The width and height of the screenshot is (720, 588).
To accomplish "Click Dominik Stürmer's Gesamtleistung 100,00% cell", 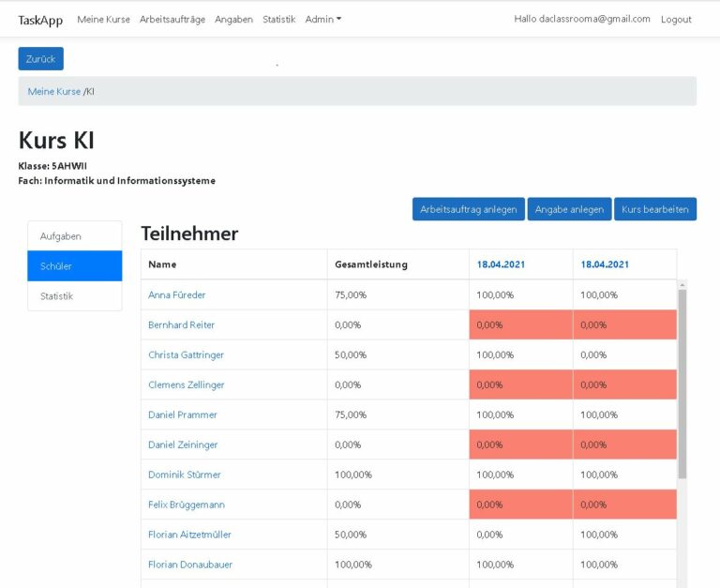I will [398, 475].
